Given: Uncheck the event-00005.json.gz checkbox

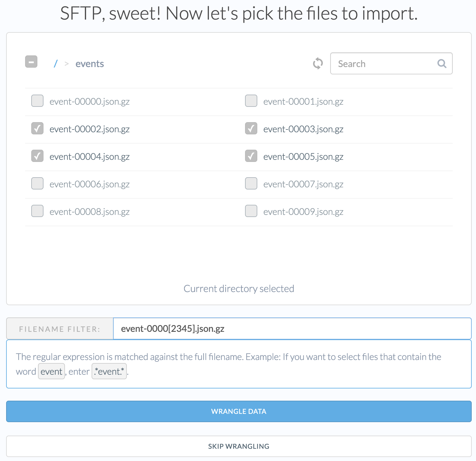Looking at the screenshot, I should click(251, 156).
